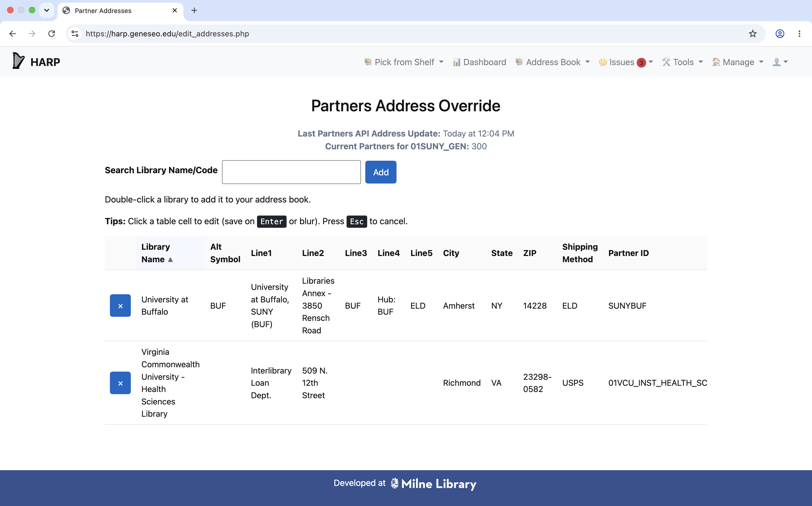
Task: Sort table by Line3 column
Action: (356, 253)
